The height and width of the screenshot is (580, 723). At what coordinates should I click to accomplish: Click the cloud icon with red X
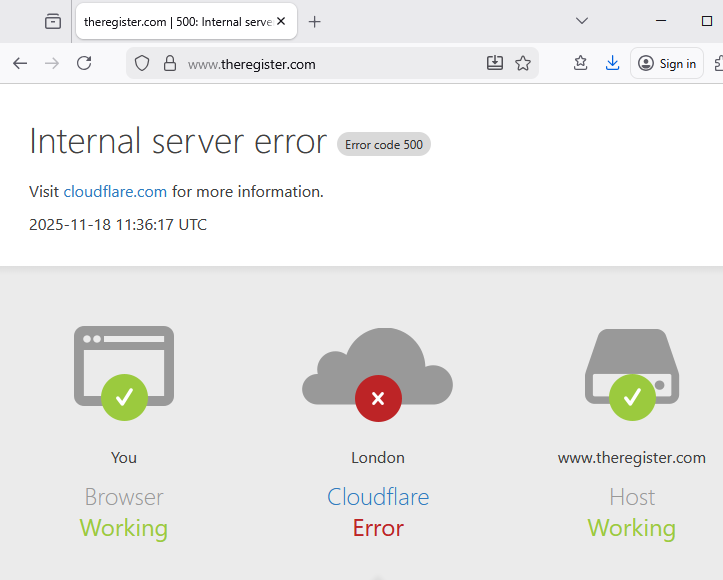click(377, 374)
